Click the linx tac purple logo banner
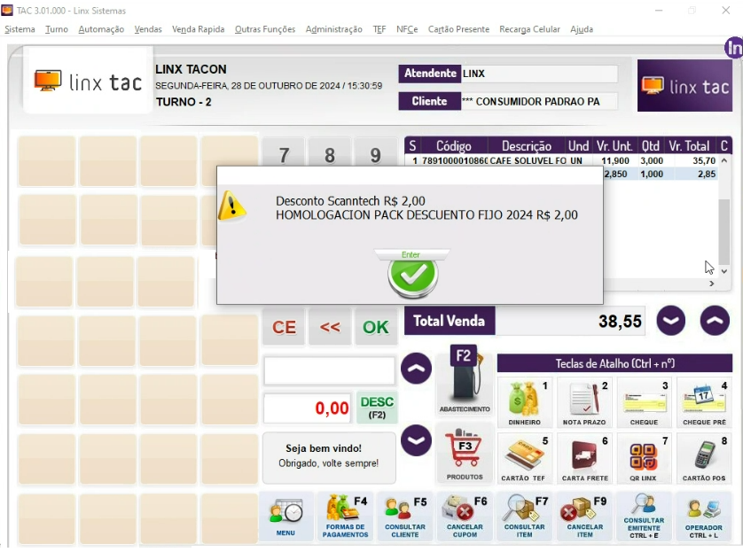 click(684, 86)
